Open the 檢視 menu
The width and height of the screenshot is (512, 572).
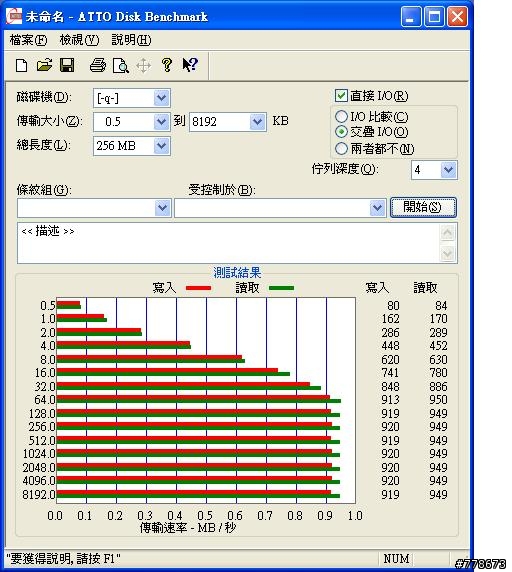(x=79, y=40)
